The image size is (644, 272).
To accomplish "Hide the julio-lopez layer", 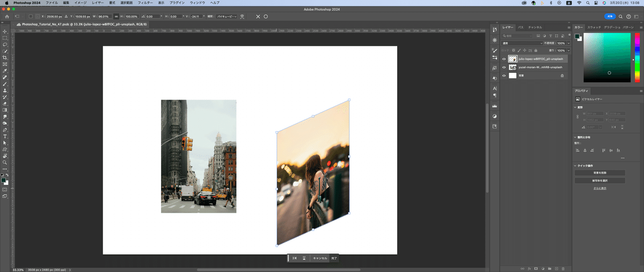I will [504, 59].
